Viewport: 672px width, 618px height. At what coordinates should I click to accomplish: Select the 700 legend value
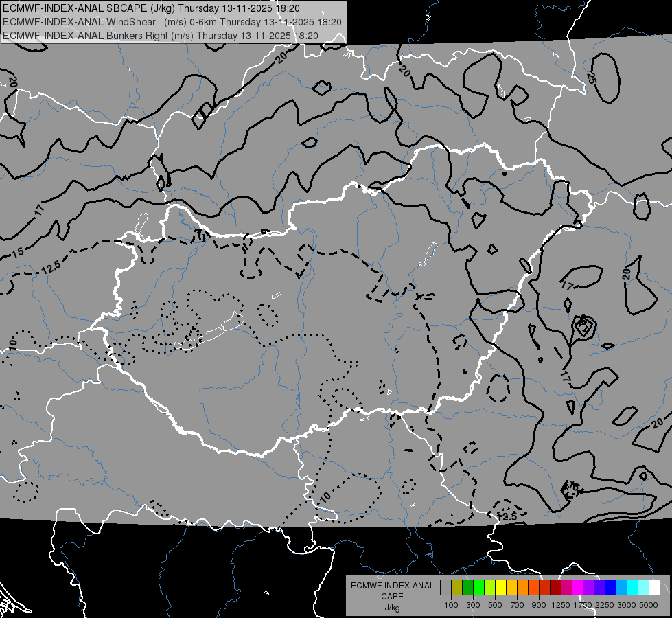518,605
